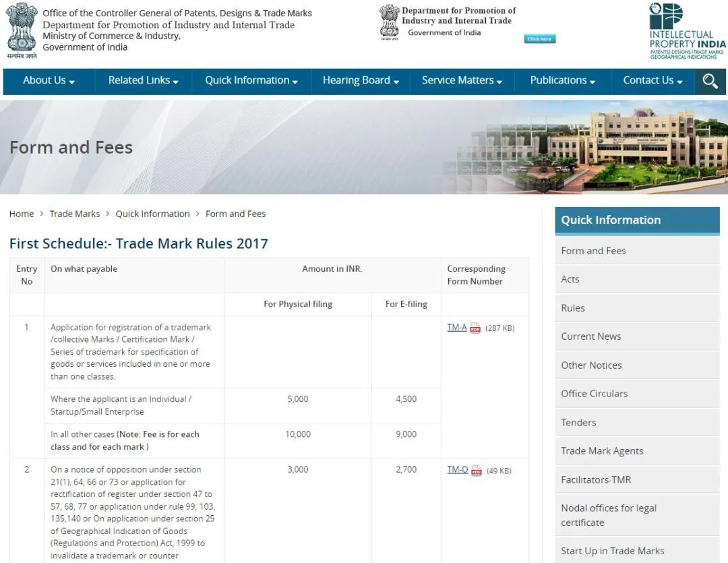Open Facilitators-TMR sidebar item
Image resolution: width=728 pixels, height=563 pixels.
point(637,480)
